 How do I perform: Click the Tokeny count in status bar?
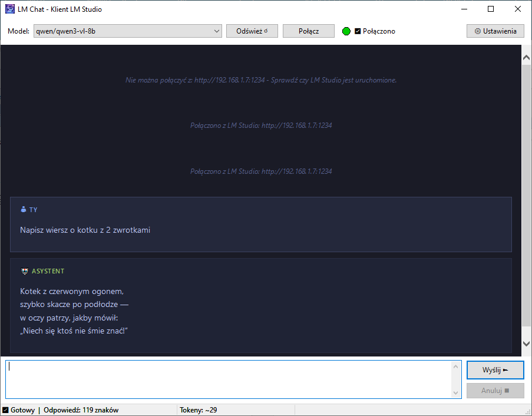click(x=203, y=410)
